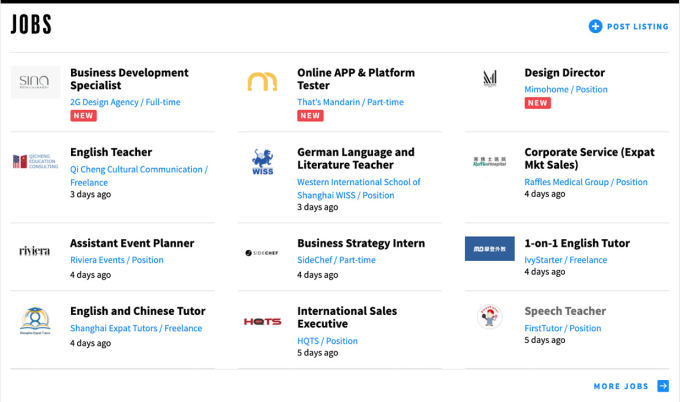Viewport: 680px width, 402px height.
Task: Click the plus icon beside Post Listing
Action: [595, 26]
